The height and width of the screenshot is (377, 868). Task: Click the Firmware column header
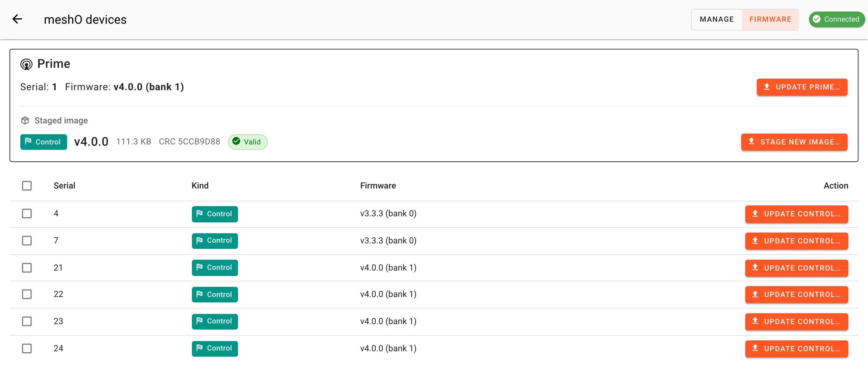(x=378, y=185)
